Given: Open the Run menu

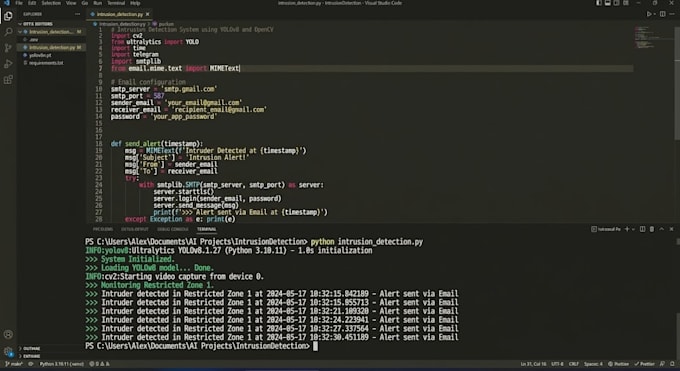Looking at the screenshot, I should 98,3.
